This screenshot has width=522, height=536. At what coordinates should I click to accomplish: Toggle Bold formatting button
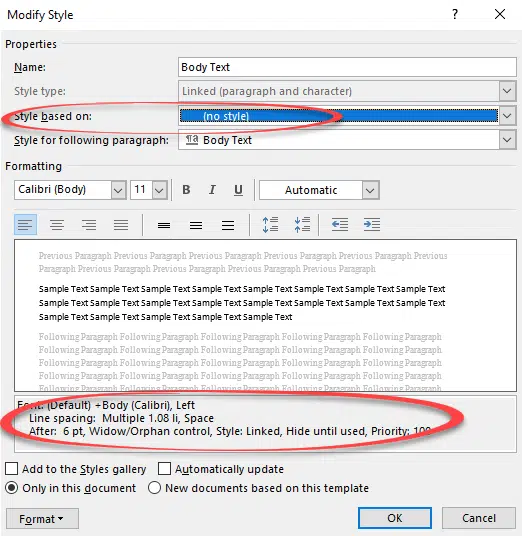pyautogui.click(x=186, y=190)
